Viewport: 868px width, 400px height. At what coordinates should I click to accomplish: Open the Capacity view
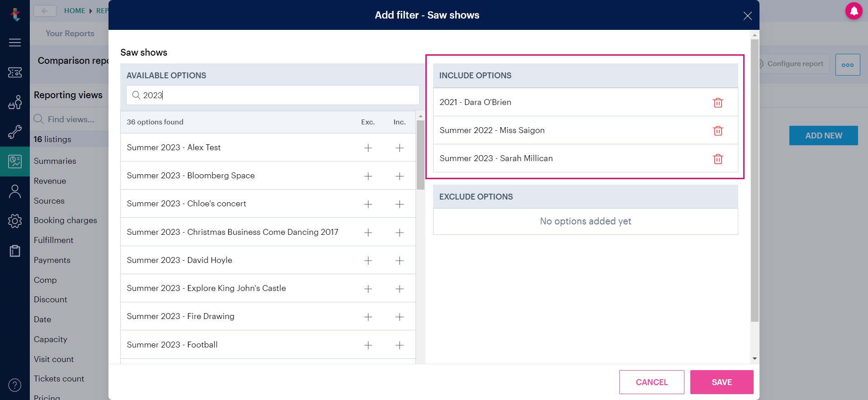(x=51, y=339)
